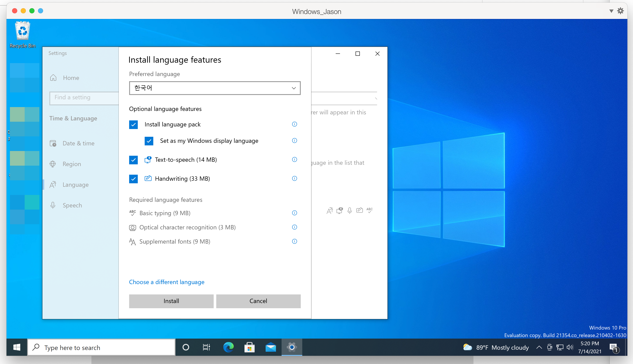
Task: Click the spell-check ABC feature icon
Action: point(370,210)
